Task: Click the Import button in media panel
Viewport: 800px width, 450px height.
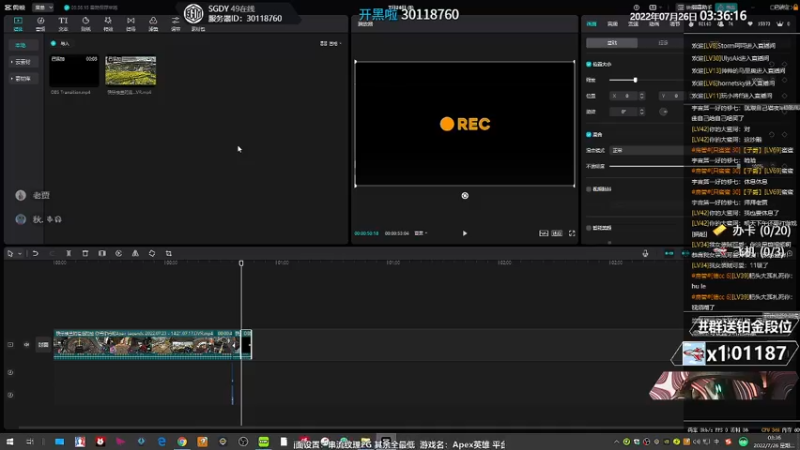Action: (x=61, y=43)
